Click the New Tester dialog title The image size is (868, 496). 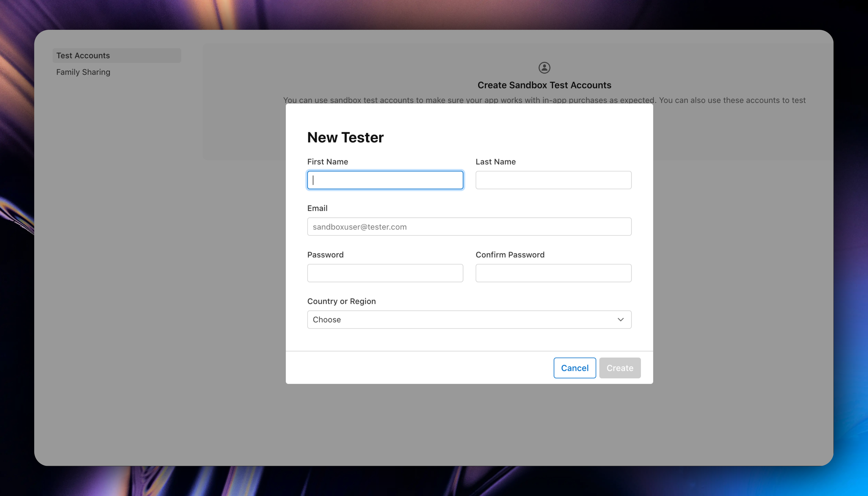click(346, 137)
